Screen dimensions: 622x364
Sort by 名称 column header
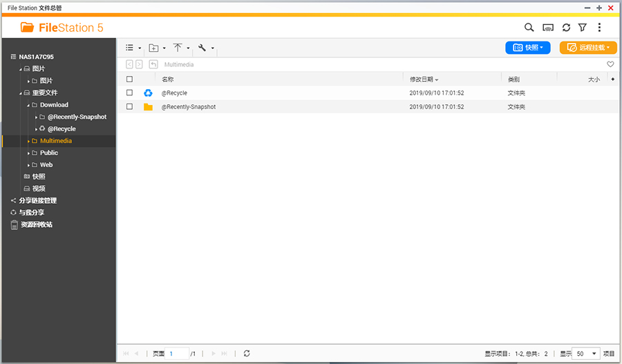[167, 79]
